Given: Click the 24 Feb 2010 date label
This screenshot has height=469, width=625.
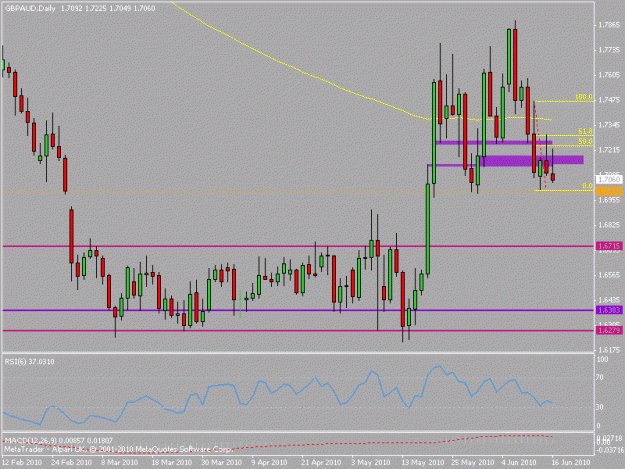Looking at the screenshot, I should [x=72, y=462].
